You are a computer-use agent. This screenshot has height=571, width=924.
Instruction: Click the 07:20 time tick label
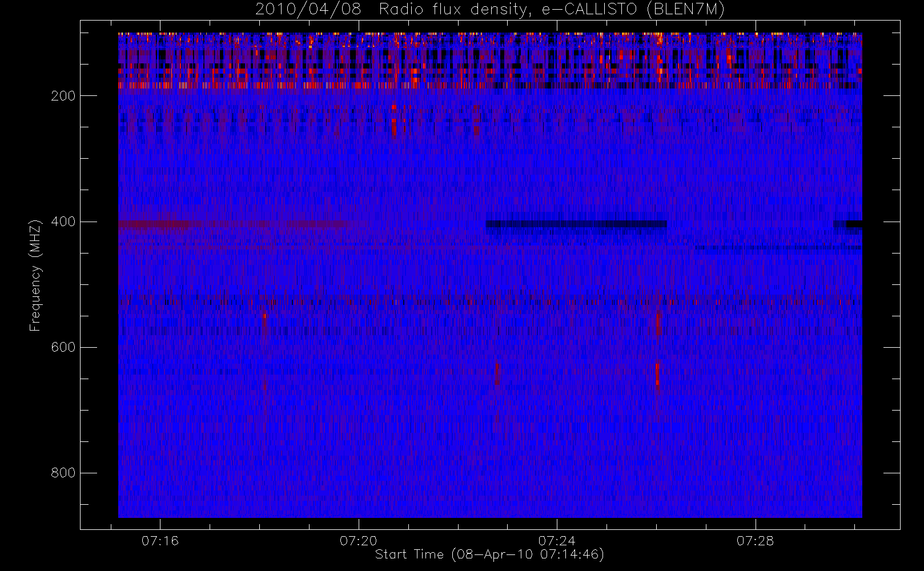coord(359,541)
